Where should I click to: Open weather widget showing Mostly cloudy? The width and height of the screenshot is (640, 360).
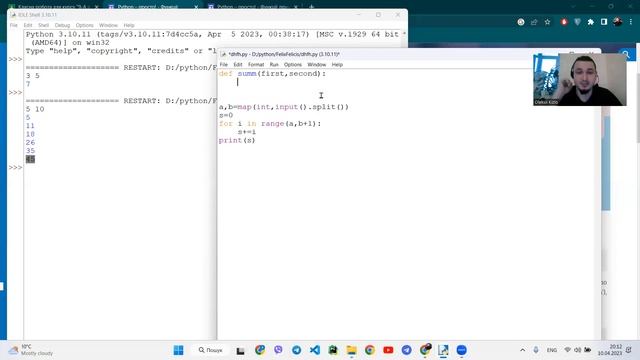tap(31, 350)
